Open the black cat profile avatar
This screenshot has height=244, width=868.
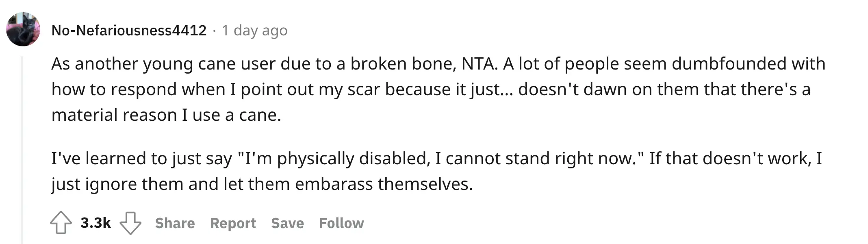[x=23, y=29]
